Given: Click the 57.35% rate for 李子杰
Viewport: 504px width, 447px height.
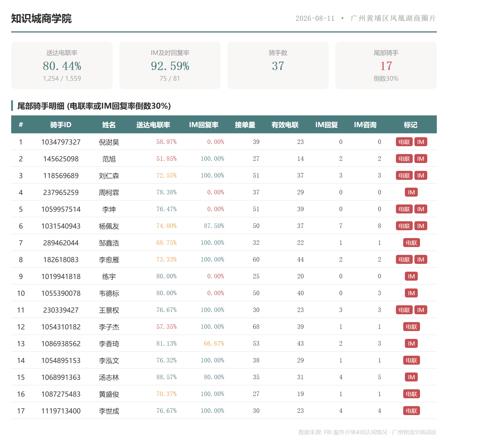Looking at the screenshot, I should [x=166, y=327].
